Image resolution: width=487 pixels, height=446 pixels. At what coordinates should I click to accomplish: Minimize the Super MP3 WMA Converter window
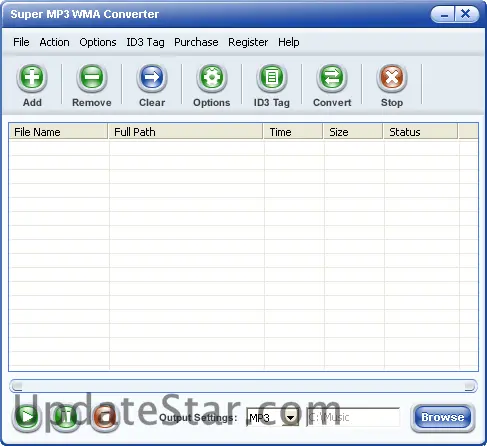[444, 15]
